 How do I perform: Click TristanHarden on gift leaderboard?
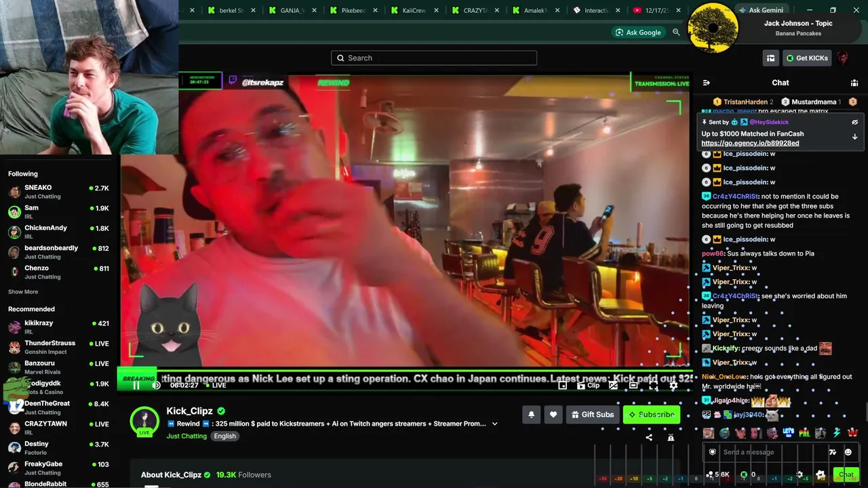tap(744, 102)
